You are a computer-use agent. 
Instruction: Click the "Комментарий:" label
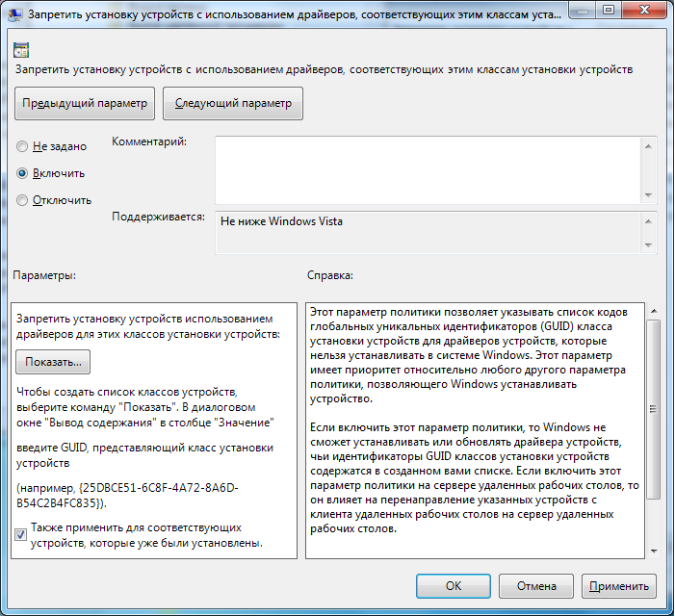tap(149, 141)
